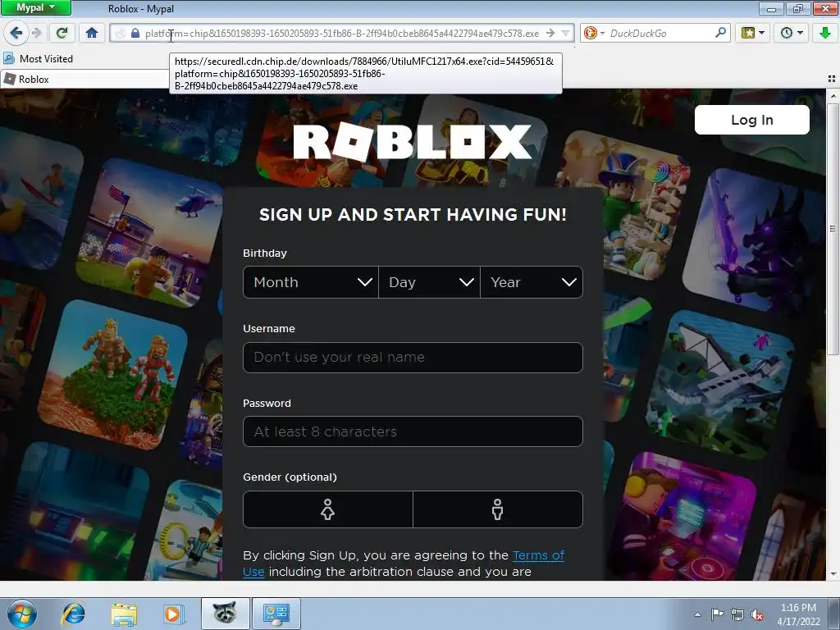This screenshot has width=840, height=630.
Task: Click the Birthday label
Action: (265, 253)
